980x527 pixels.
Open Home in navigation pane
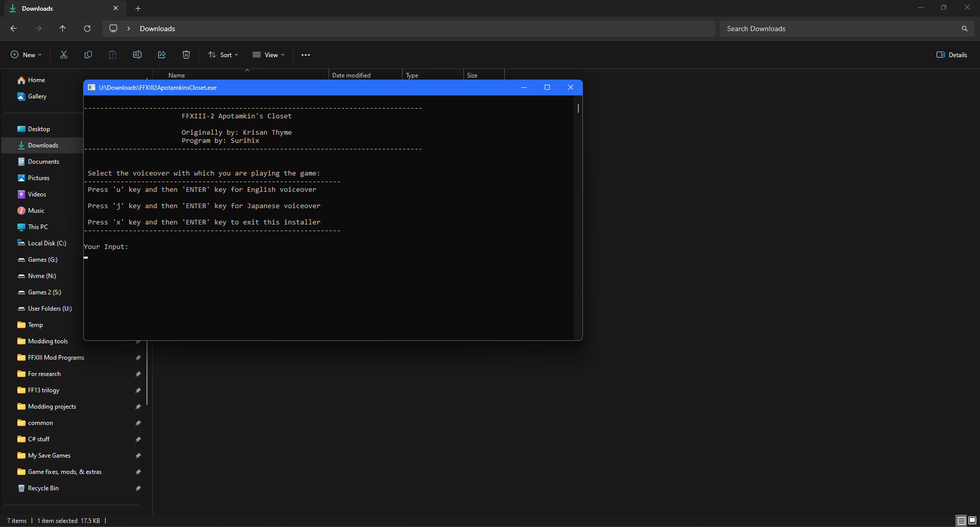[37, 80]
